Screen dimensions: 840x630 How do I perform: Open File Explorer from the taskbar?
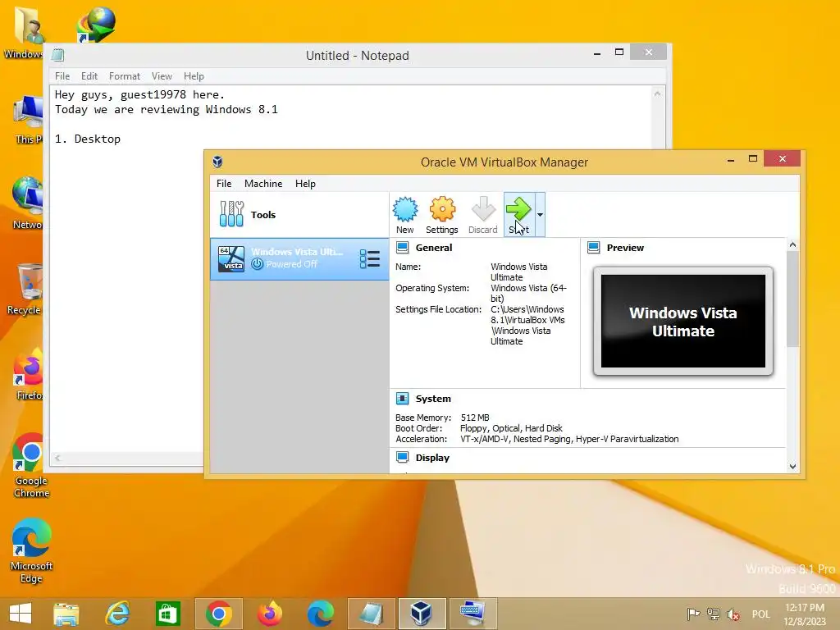66,614
